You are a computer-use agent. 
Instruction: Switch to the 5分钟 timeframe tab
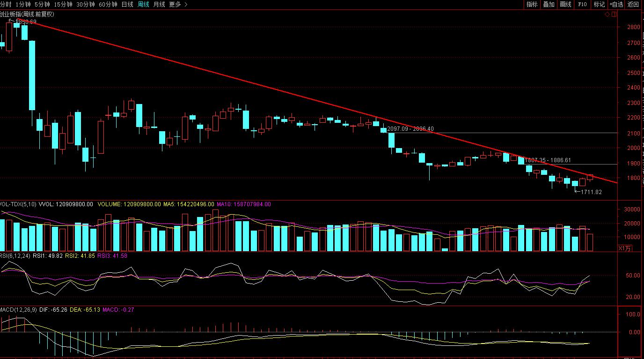[x=42, y=4]
